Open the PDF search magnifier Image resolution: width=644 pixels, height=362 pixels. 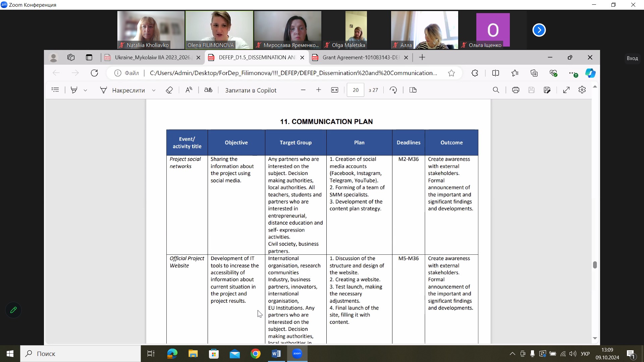pos(496,90)
